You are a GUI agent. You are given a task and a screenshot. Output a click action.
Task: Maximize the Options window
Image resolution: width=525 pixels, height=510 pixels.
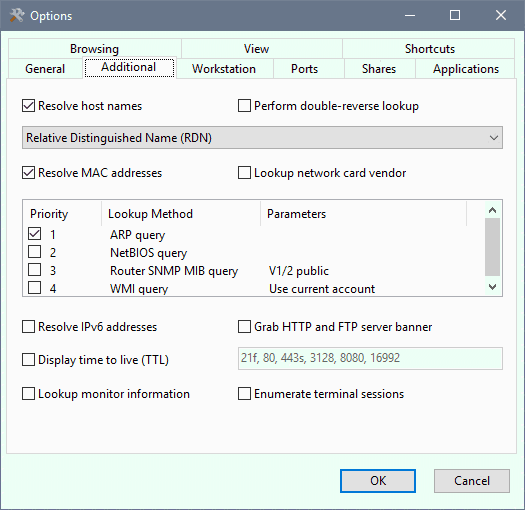click(x=455, y=15)
